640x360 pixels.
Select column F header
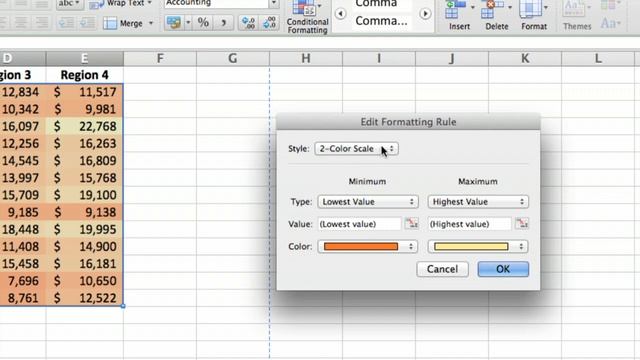(x=160, y=58)
